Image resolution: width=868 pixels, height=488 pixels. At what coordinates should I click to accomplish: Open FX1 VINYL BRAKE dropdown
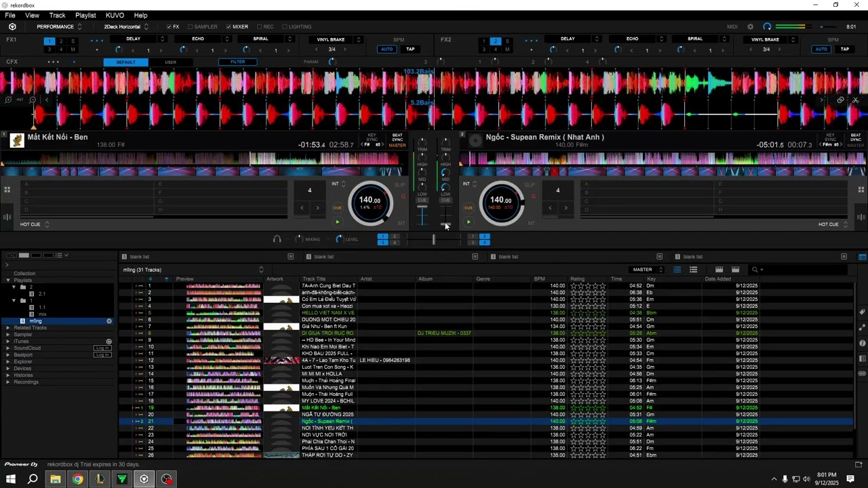coord(335,39)
